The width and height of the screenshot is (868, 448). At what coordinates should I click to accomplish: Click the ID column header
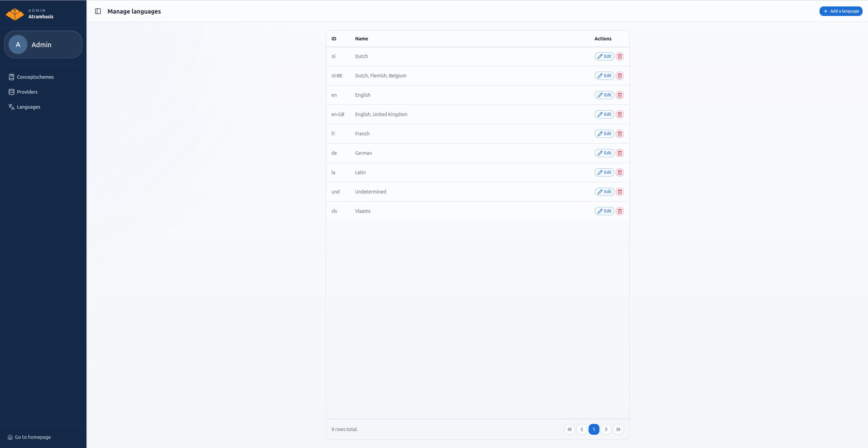334,39
